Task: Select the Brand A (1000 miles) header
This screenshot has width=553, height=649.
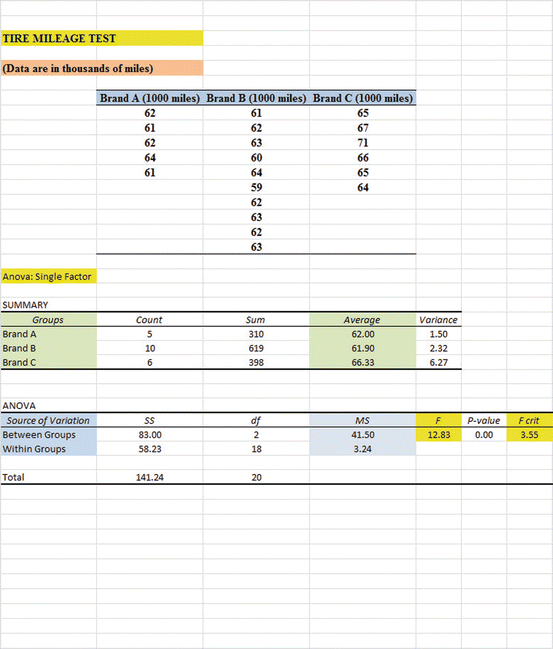Action: 150,98
